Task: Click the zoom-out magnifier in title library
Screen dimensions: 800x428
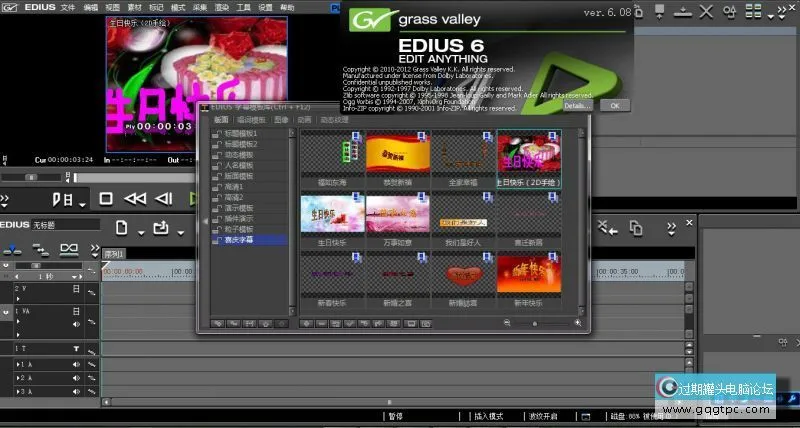Action: point(507,323)
